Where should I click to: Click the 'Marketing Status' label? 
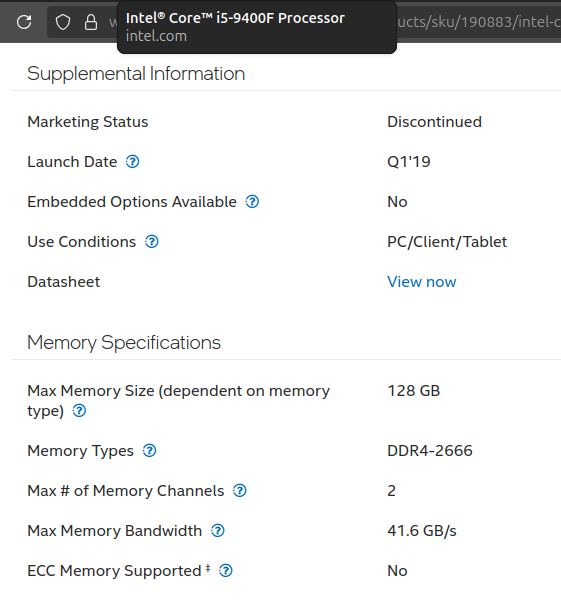tap(88, 122)
